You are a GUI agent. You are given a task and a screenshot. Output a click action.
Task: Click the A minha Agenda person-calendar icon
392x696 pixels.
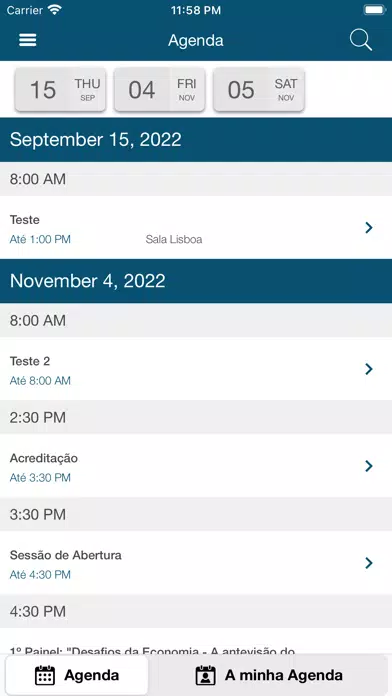pos(206,675)
